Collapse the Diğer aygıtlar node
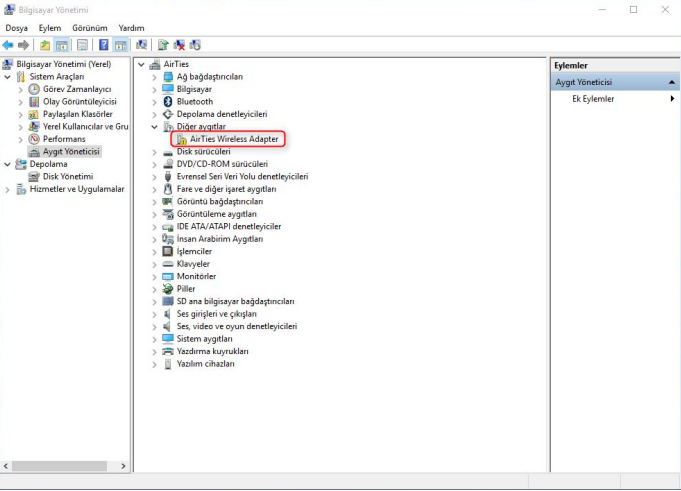The image size is (681, 491). 154,127
